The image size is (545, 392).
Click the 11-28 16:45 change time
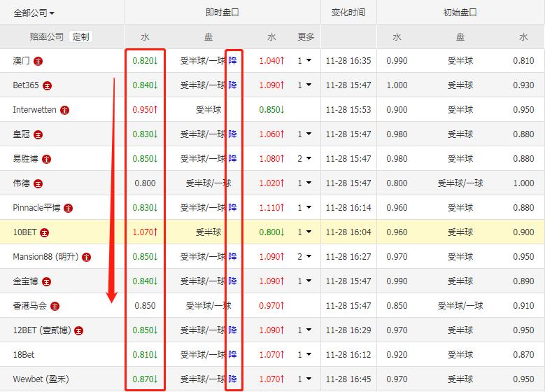(348, 379)
